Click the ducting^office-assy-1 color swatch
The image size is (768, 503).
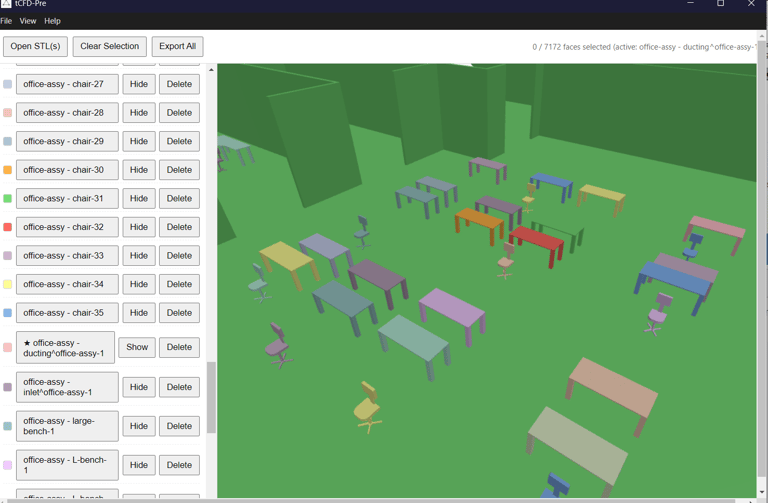tap(7, 347)
